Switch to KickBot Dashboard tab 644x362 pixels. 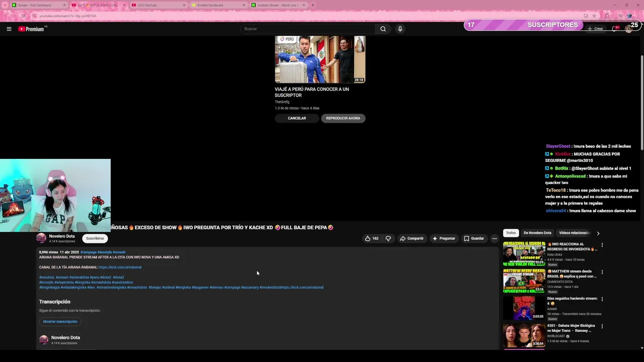click(218, 5)
